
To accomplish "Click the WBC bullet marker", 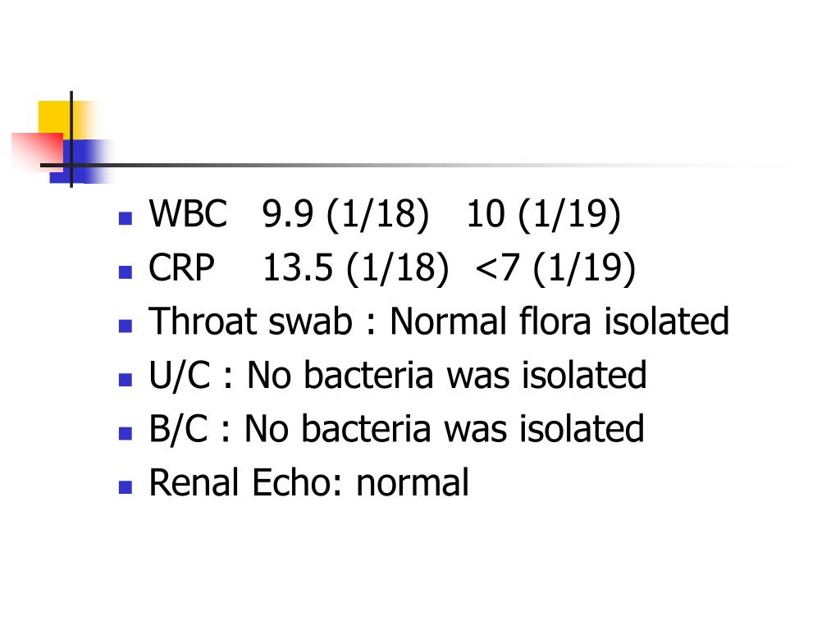I will click(126, 218).
